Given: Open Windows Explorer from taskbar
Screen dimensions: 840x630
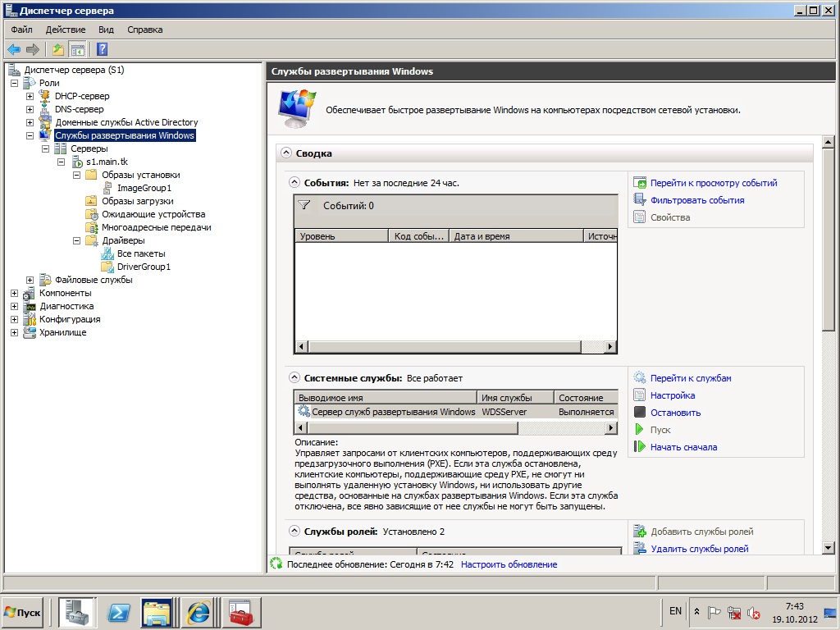Looking at the screenshot, I should pos(157,612).
